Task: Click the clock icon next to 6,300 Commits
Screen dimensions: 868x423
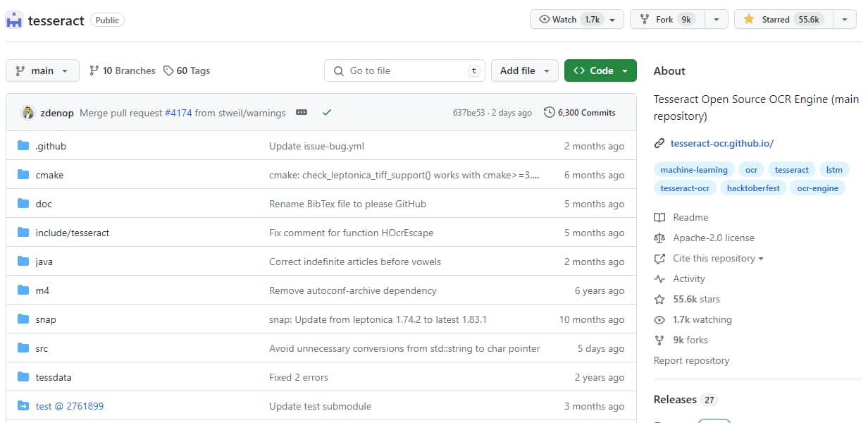Action: 550,113
